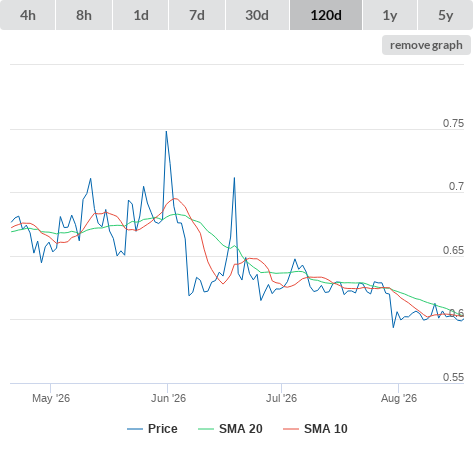This screenshot has width=474, height=455.
Task: Click the remove graph button
Action: tap(426, 45)
